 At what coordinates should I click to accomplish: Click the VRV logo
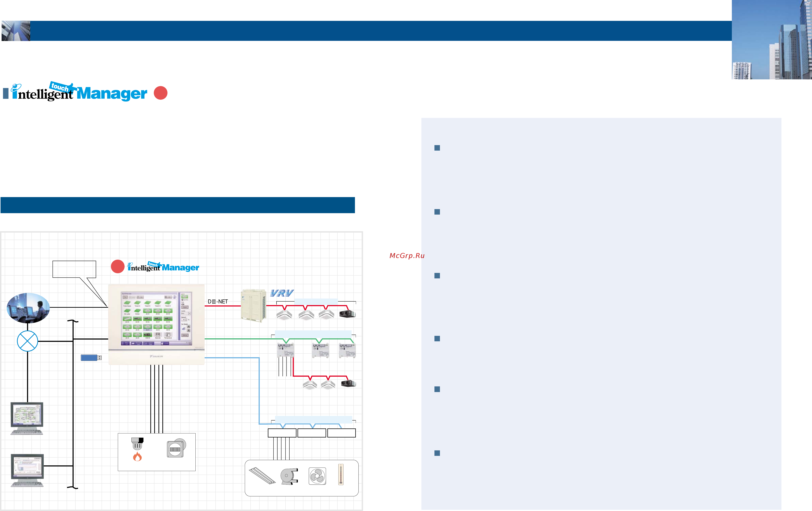point(282,293)
